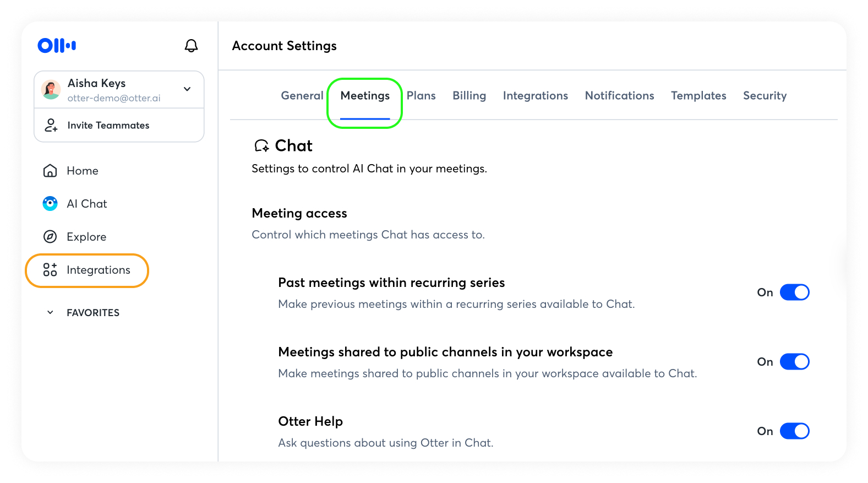The height and width of the screenshot is (483, 868).
Task: Click the Chat section sparkle icon
Action: click(x=261, y=146)
